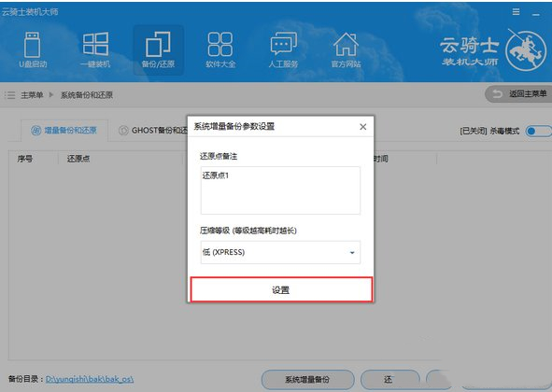Click the 系统备份和还原 breadcrumb
Image resolution: width=552 pixels, height=392 pixels.
[87, 95]
